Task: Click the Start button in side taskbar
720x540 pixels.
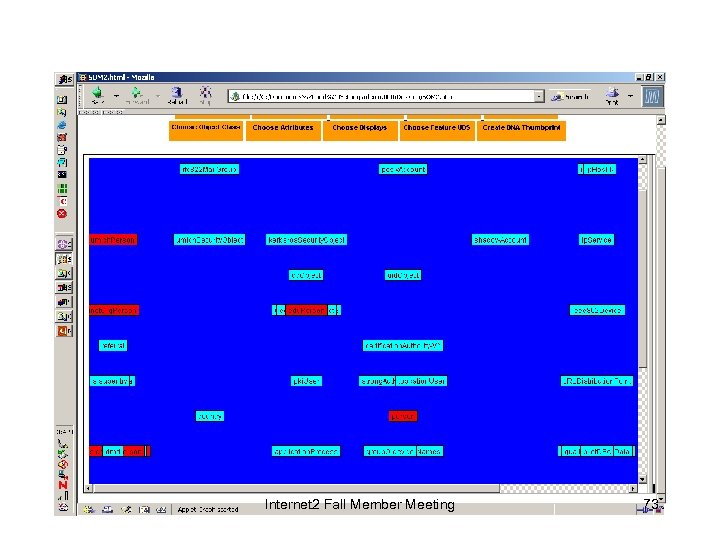Action: coord(64,79)
